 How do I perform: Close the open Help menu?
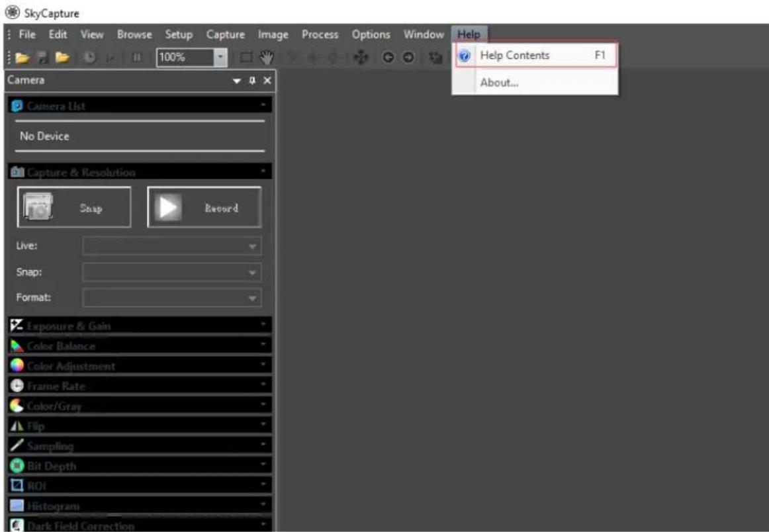[x=469, y=35]
